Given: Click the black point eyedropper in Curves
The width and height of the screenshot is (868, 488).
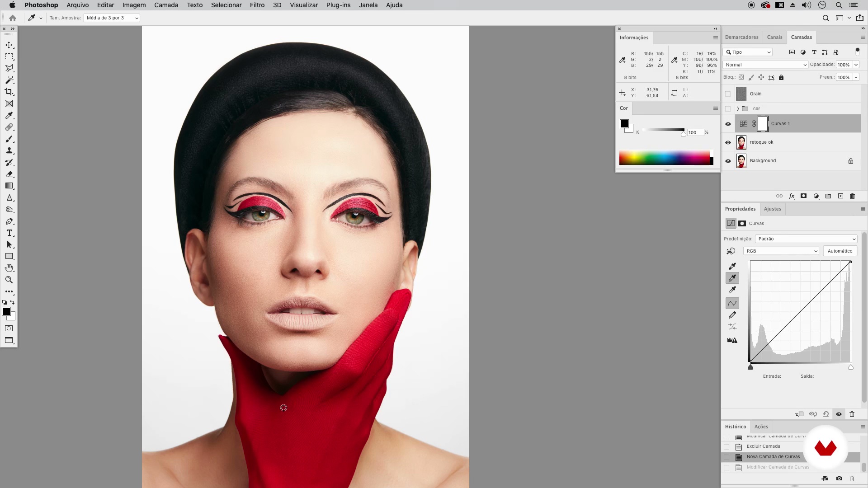Looking at the screenshot, I should [732, 266].
